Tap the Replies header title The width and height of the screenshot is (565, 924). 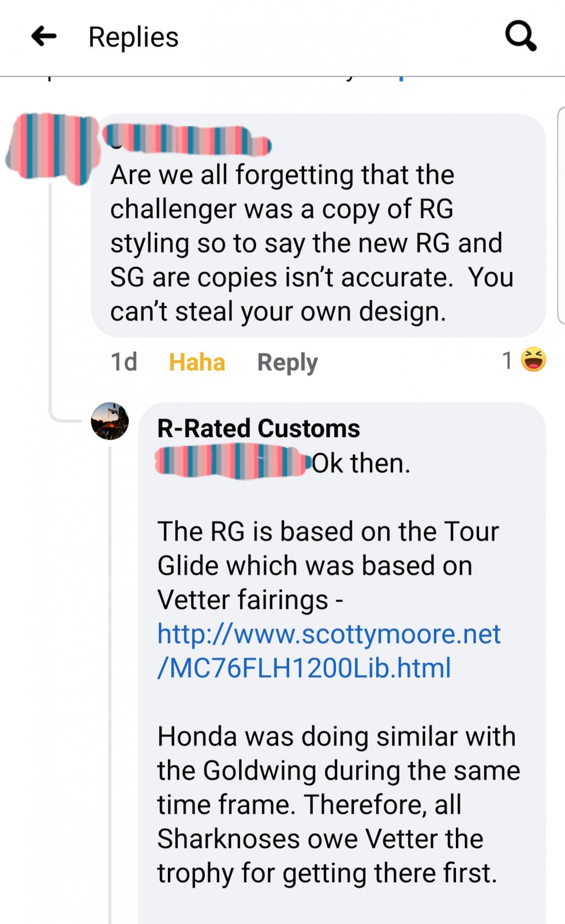[133, 37]
